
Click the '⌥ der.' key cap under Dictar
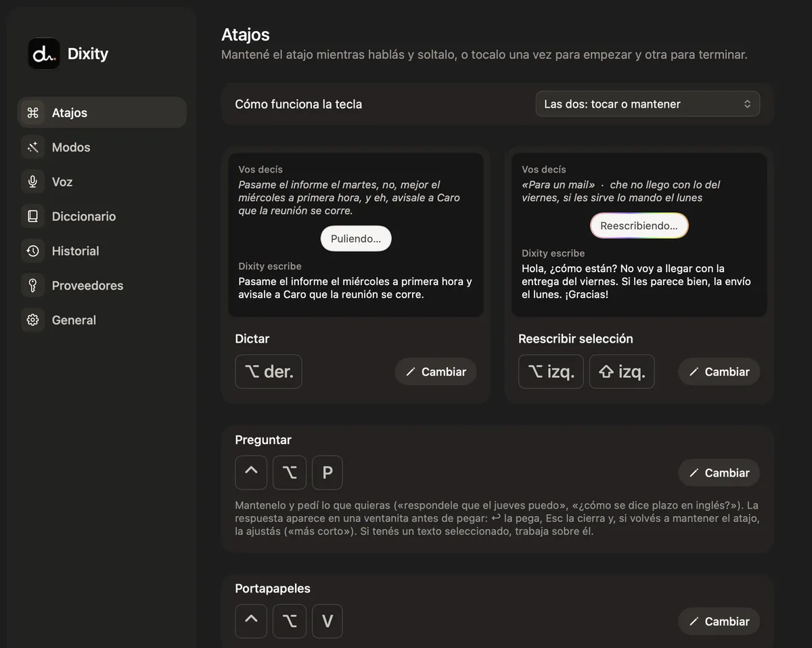tap(269, 372)
